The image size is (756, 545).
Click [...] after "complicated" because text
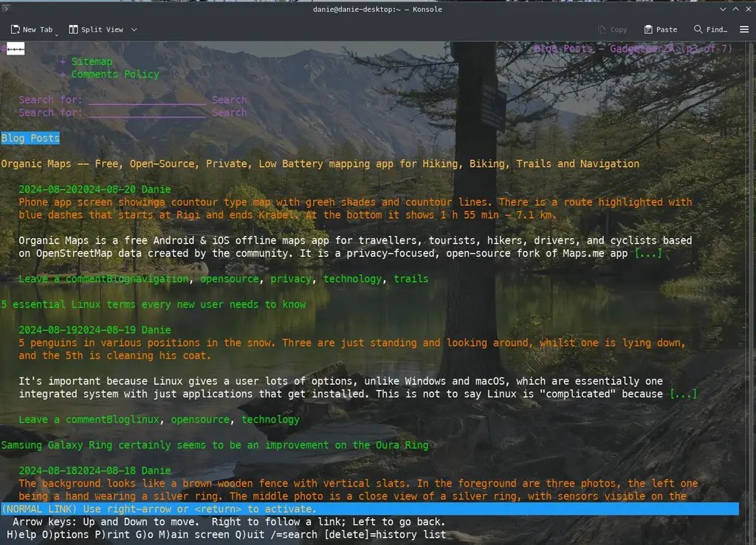click(x=683, y=394)
